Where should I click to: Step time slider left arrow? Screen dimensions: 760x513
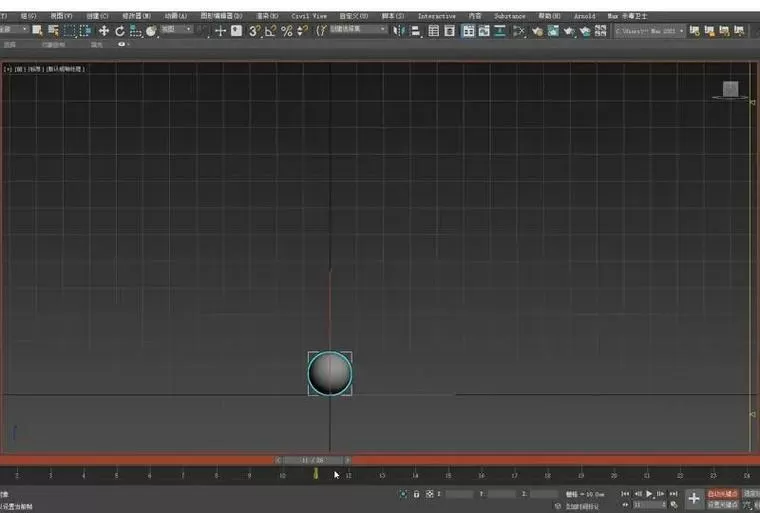tap(278, 460)
